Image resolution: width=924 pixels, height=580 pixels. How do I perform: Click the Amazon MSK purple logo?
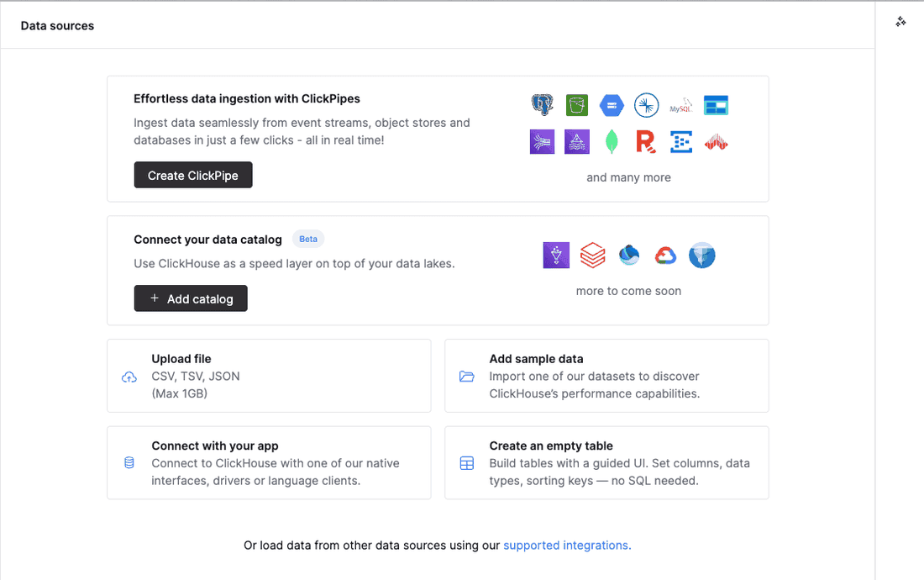coord(577,142)
